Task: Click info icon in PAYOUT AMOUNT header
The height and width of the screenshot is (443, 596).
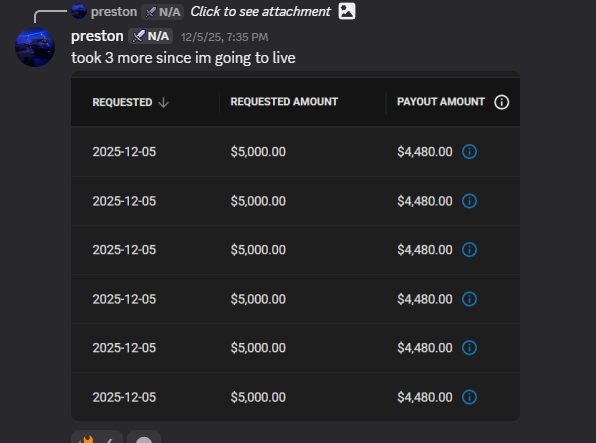Action: (x=502, y=102)
